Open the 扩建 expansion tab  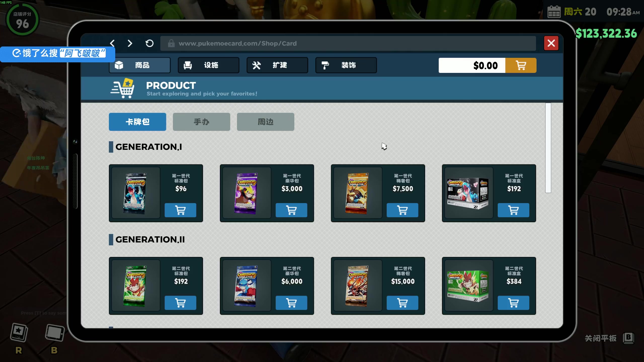(277, 65)
